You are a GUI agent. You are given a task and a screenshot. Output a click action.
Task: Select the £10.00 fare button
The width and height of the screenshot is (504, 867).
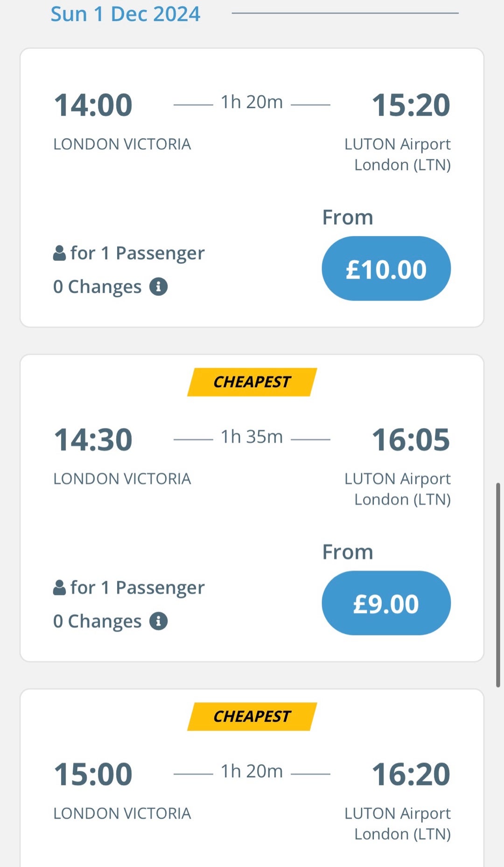(x=386, y=268)
